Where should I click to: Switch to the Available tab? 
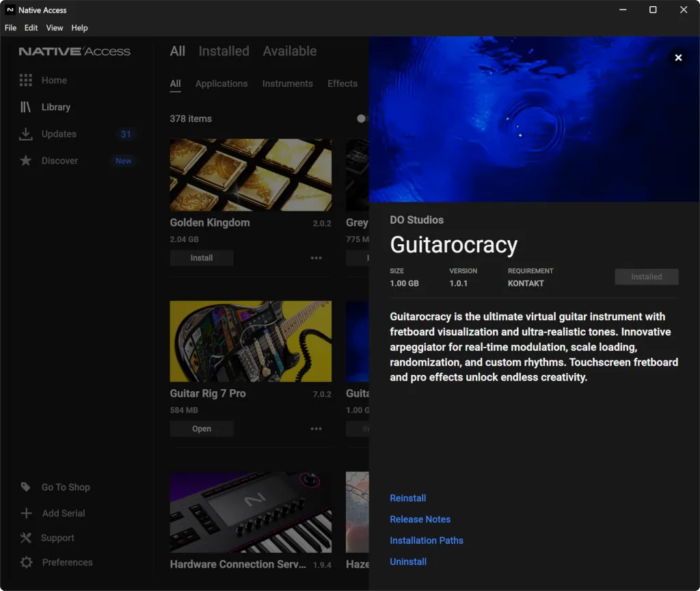pyautogui.click(x=290, y=51)
